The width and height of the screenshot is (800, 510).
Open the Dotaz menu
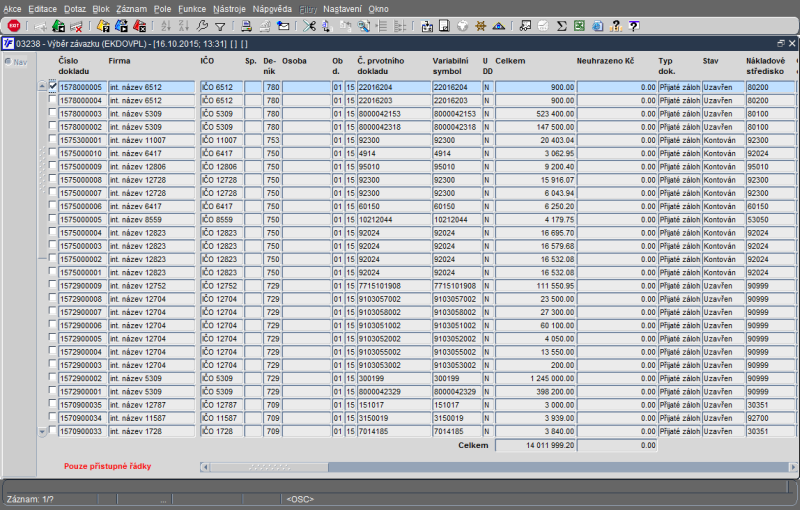pyautogui.click(x=75, y=9)
